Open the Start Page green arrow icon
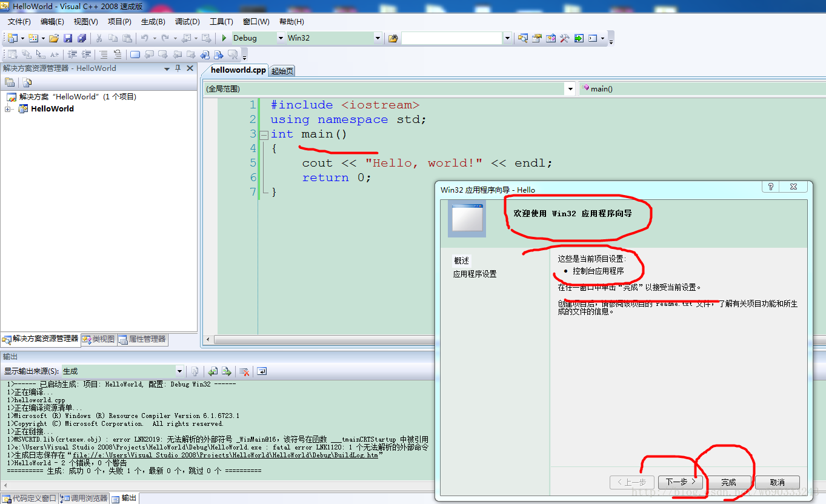 [579, 38]
